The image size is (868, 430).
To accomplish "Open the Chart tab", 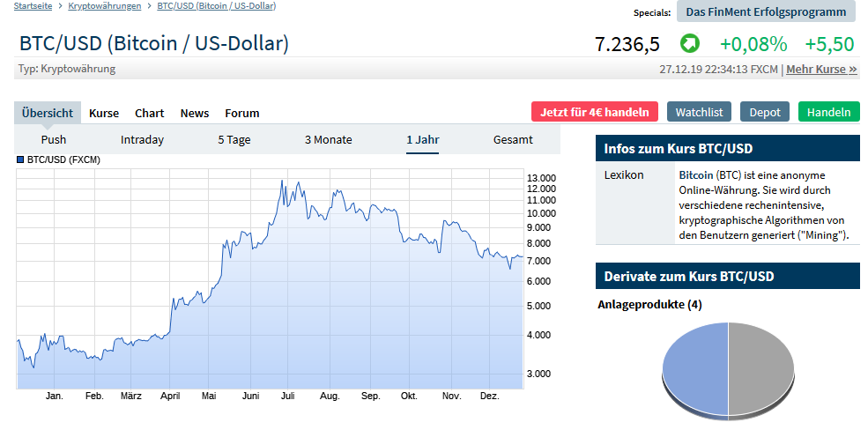I will pyautogui.click(x=150, y=113).
